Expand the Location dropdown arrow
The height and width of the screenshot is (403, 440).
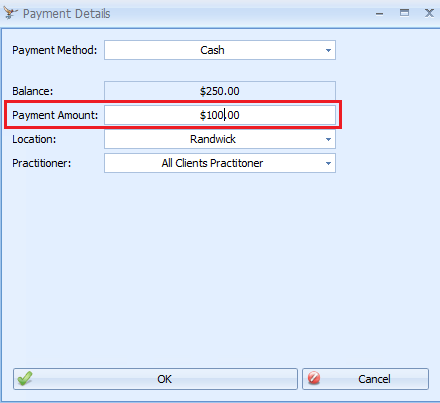[x=328, y=139]
